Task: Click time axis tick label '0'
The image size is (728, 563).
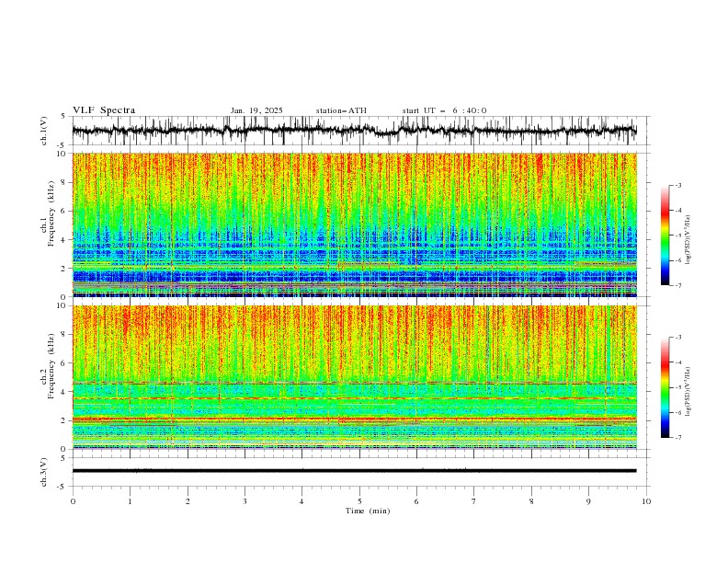Action: [73, 501]
